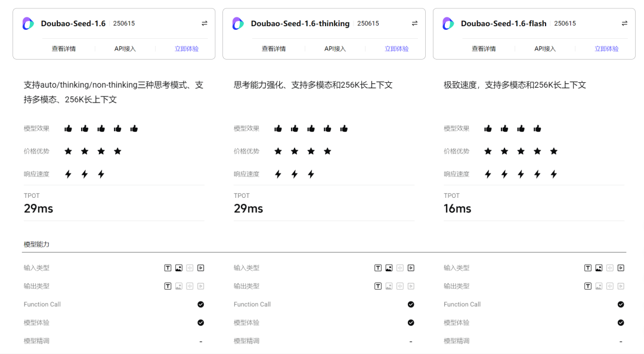The height and width of the screenshot is (354, 644).
Task: Click the Doubao-Seed-1.6-thinking logo icon
Action: (x=238, y=23)
